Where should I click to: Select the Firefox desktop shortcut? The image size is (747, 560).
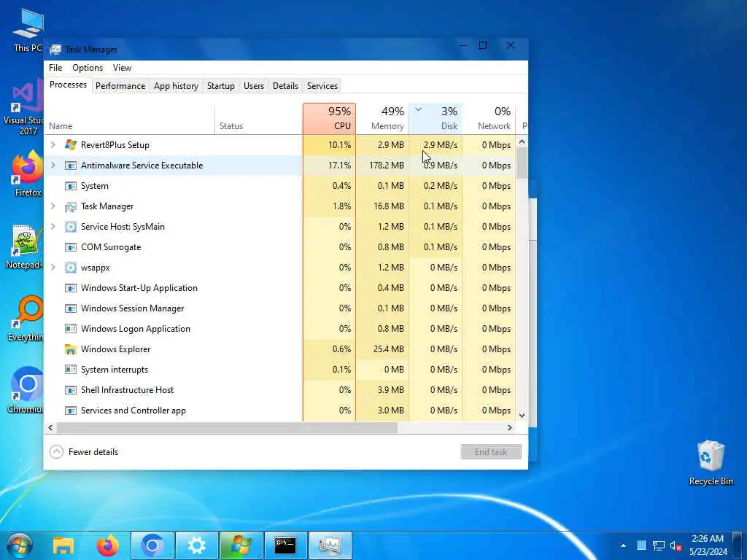click(x=27, y=174)
